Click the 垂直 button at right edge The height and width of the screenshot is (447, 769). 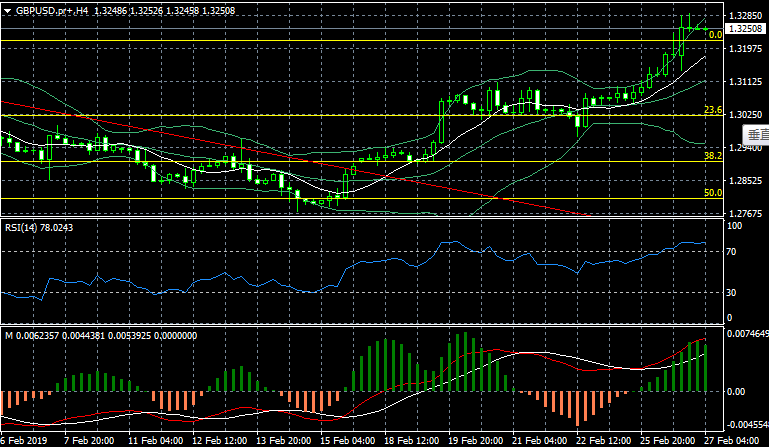click(757, 134)
